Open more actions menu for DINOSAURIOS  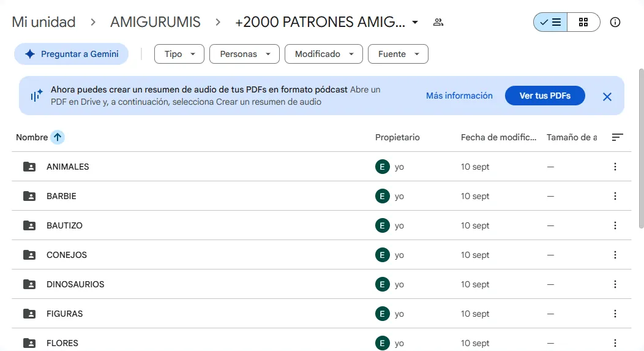point(615,284)
